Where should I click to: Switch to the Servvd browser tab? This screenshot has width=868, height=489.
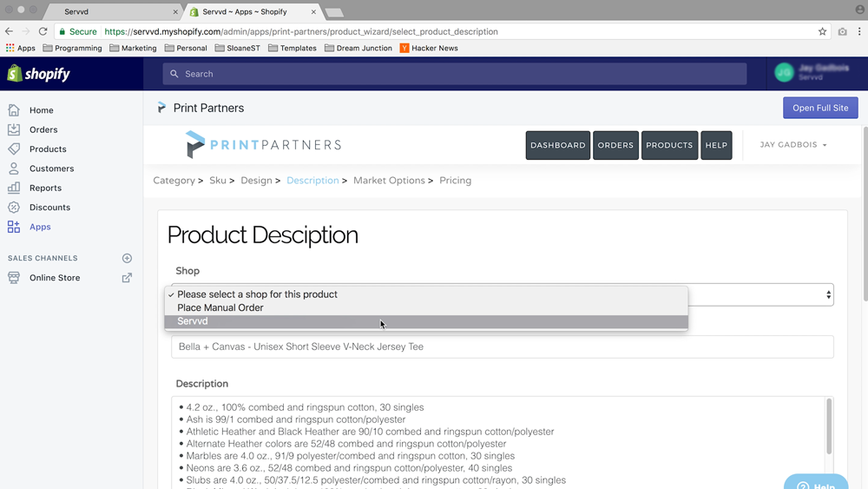click(114, 11)
